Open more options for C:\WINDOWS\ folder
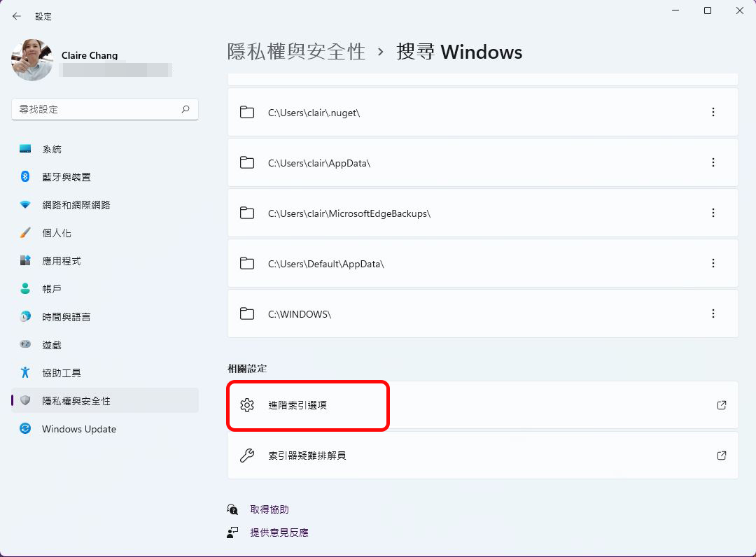Image resolution: width=756 pixels, height=557 pixels. [x=713, y=313]
